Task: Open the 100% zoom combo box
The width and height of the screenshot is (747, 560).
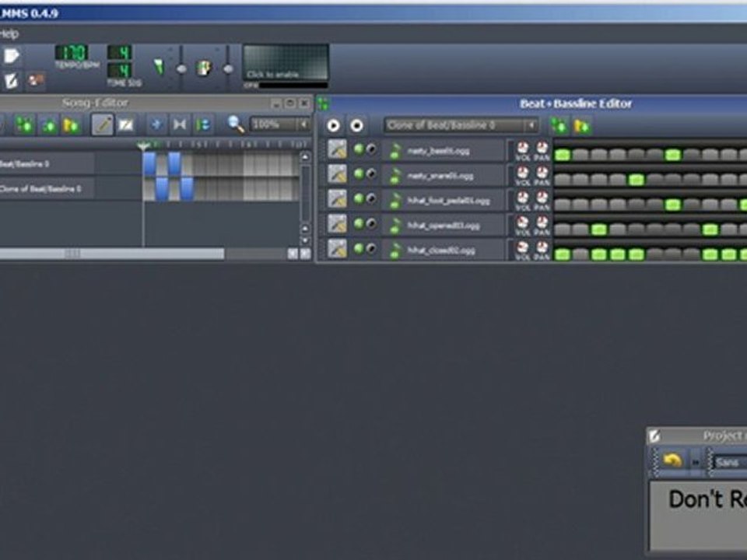Action: click(x=279, y=124)
